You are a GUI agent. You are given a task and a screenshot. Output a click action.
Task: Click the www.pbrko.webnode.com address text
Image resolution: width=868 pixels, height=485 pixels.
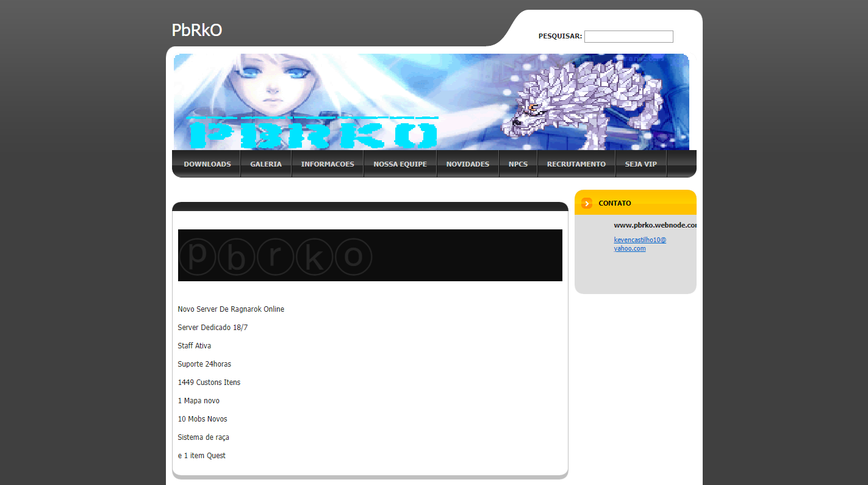pyautogui.click(x=655, y=225)
